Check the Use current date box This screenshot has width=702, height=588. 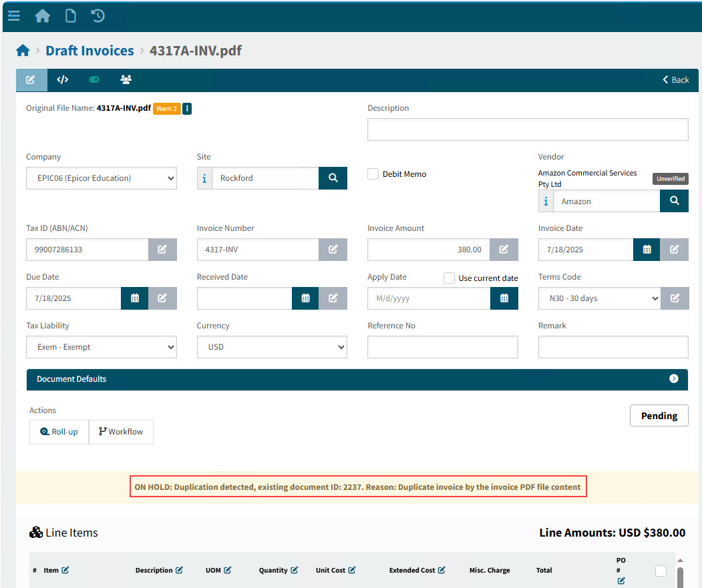[x=450, y=278]
